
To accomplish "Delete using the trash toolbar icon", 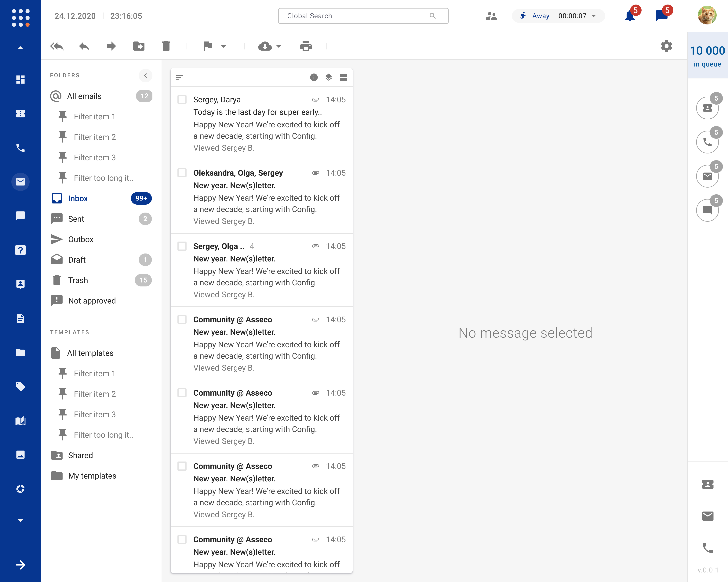I will [x=166, y=46].
